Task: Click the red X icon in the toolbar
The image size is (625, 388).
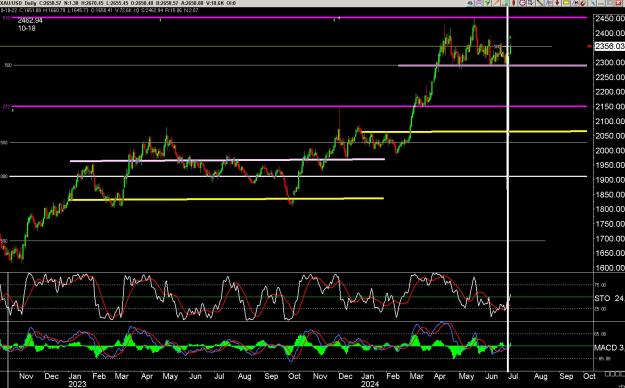Action: (x=619, y=3)
